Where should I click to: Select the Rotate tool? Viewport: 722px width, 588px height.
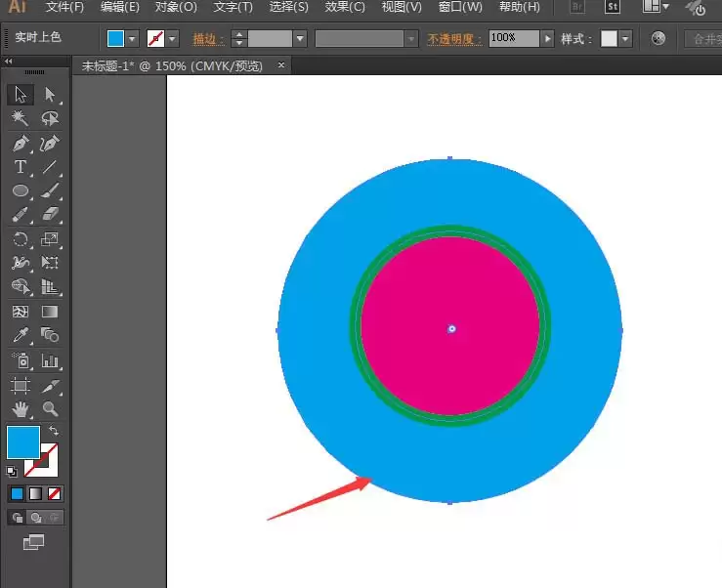coord(21,239)
